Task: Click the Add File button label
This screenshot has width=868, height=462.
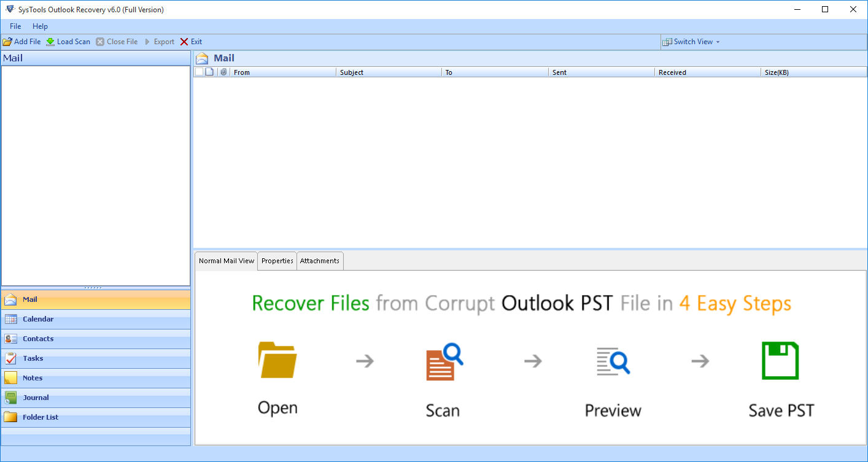Action: [x=28, y=42]
